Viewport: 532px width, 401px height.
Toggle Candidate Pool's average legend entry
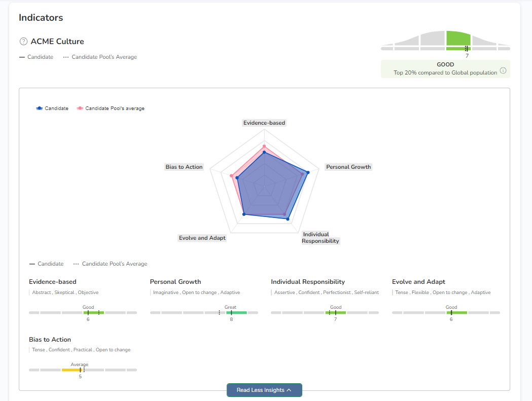[x=111, y=108]
